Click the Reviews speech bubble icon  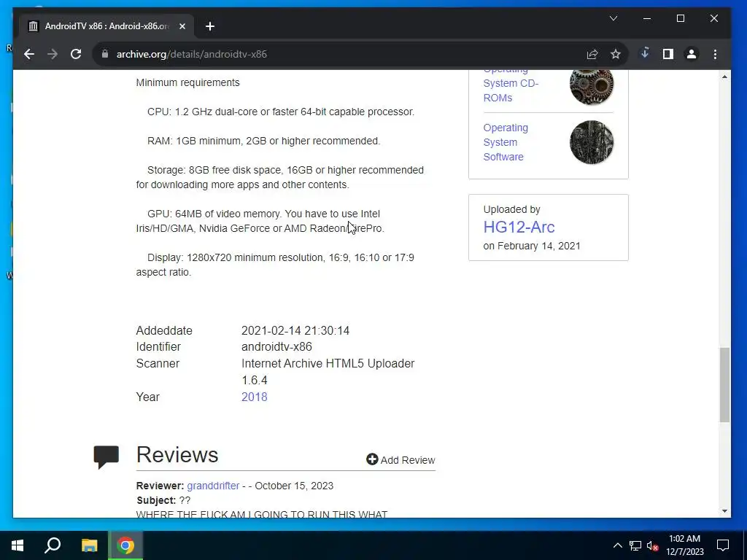(106, 457)
